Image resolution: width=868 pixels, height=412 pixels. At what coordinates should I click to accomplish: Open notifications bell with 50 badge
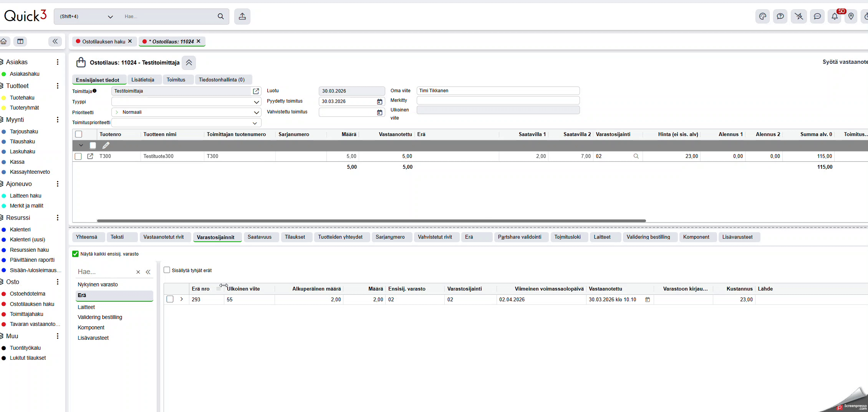tap(835, 16)
